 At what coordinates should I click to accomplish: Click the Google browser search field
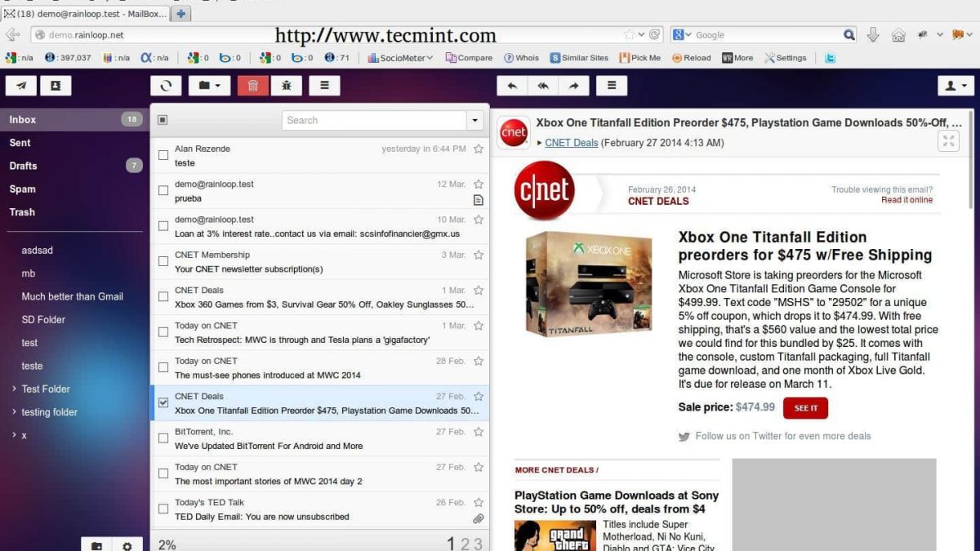[x=768, y=35]
